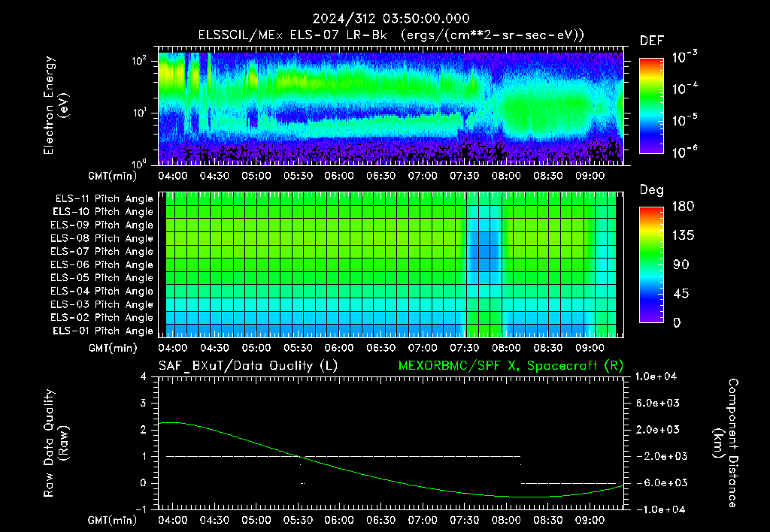
Task: Click the ELS-06 Pitch Angle row label
Action: [x=102, y=264]
